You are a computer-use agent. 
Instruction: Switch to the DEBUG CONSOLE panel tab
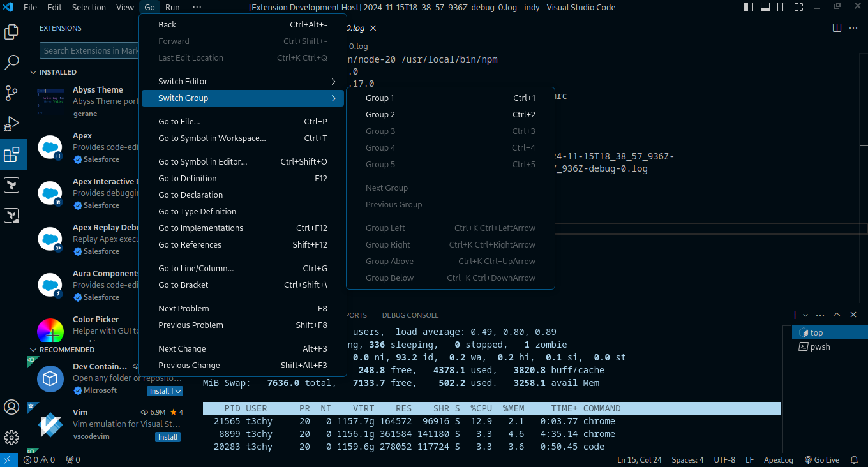click(410, 315)
